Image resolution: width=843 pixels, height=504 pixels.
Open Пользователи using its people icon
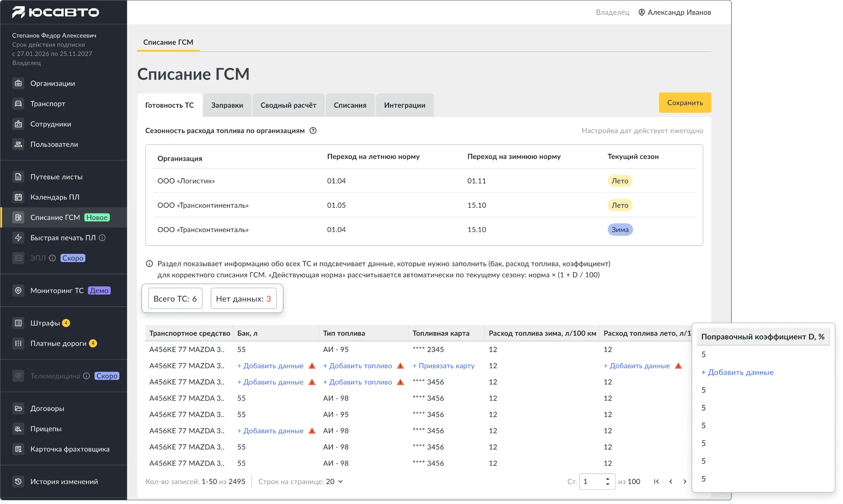click(18, 144)
